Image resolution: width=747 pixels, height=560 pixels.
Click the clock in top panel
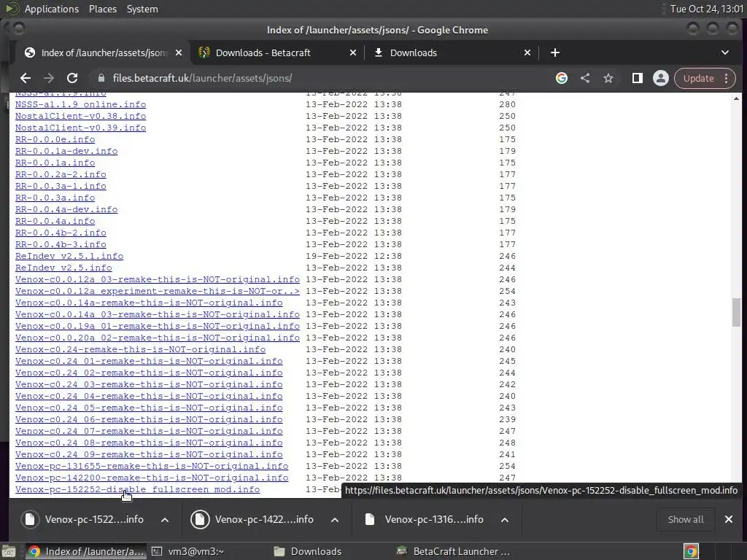point(706,9)
